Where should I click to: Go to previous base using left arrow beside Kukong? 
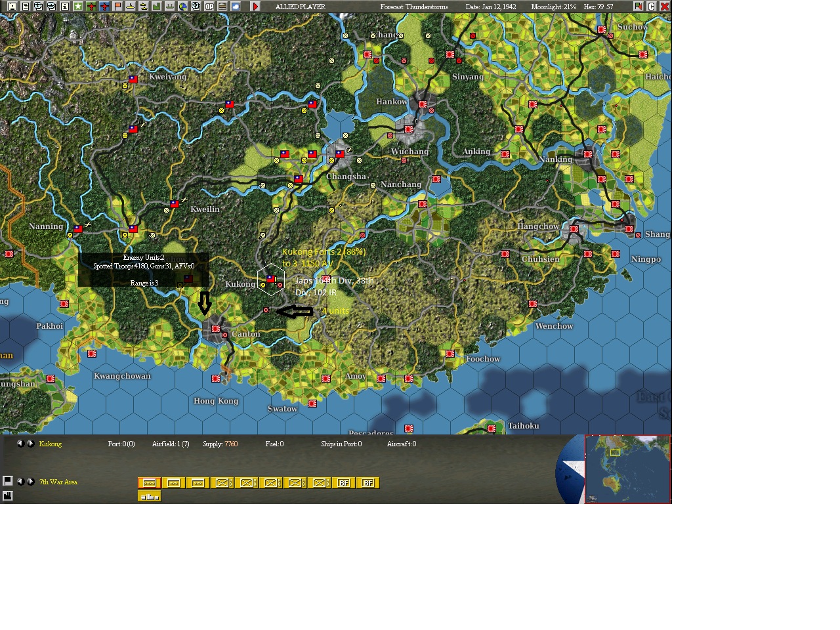[x=20, y=444]
